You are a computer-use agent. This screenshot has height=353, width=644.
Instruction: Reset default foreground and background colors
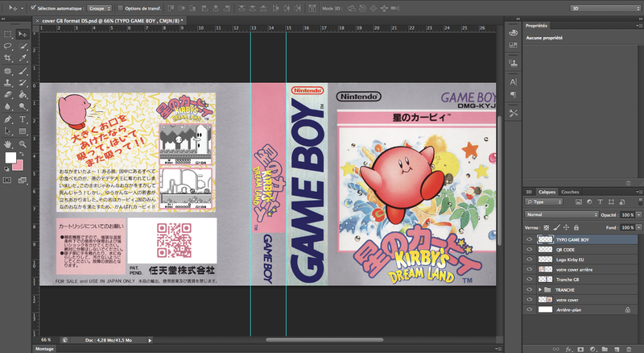click(x=6, y=168)
